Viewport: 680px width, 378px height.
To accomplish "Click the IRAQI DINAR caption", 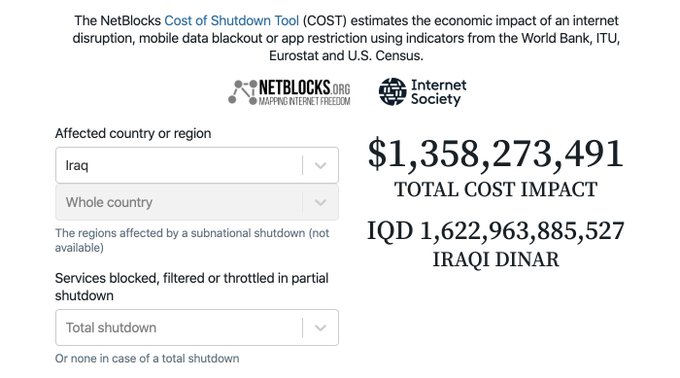I will pyautogui.click(x=496, y=260).
